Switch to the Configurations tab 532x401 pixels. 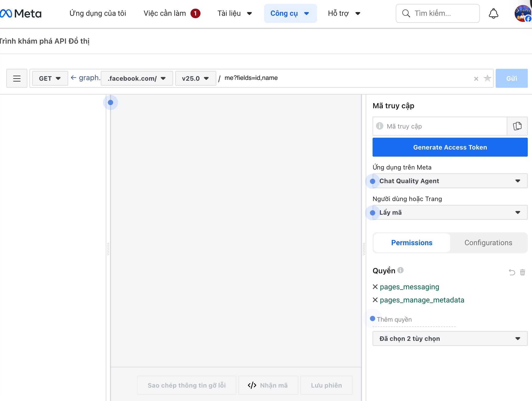click(488, 243)
